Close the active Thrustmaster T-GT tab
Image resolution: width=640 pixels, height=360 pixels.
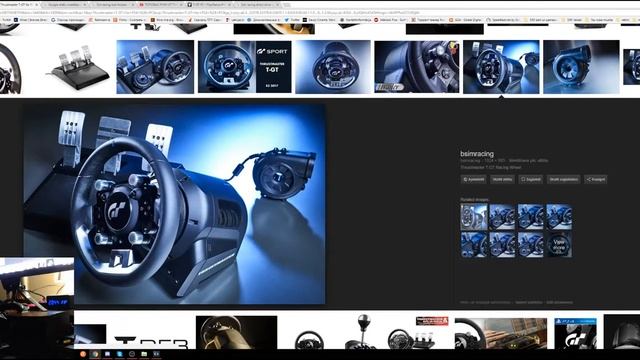pyautogui.click(x=37, y=4)
